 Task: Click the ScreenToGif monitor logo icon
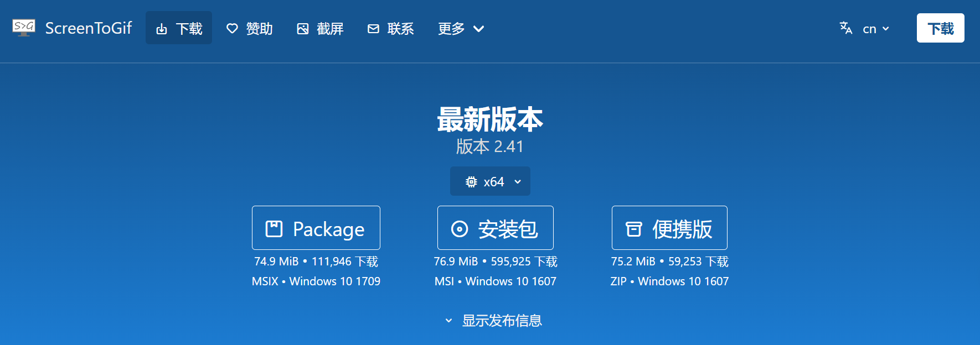(x=23, y=28)
